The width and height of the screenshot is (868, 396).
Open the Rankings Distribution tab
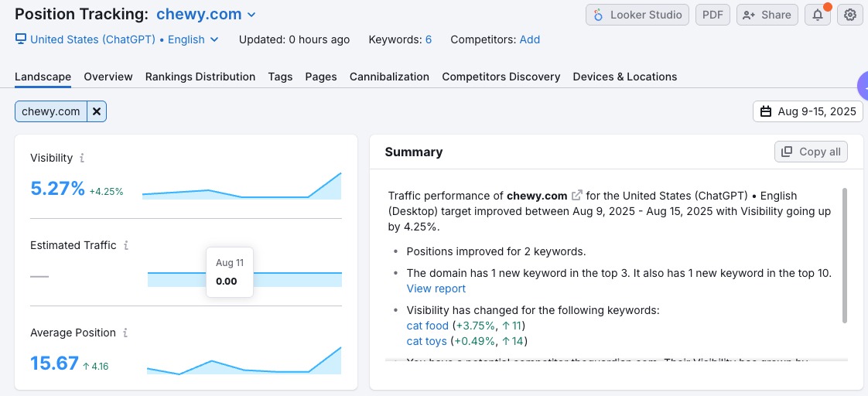pos(200,77)
